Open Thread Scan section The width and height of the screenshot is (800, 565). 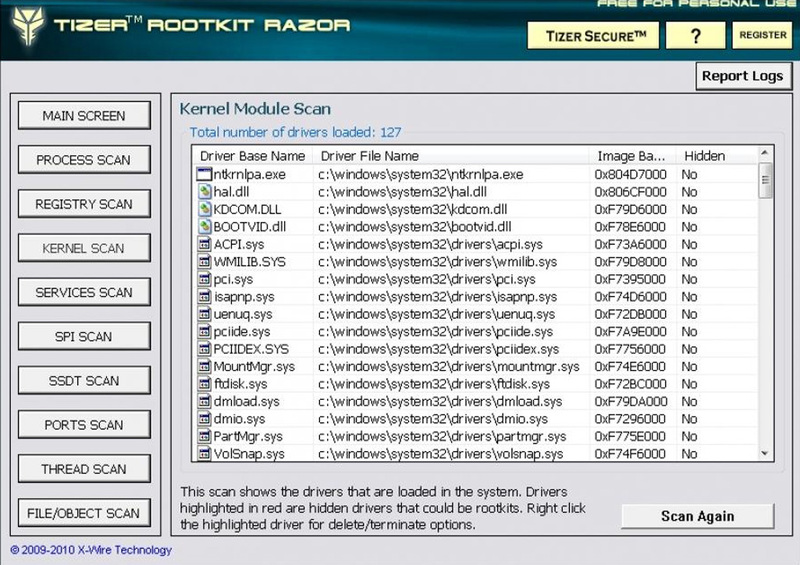pos(84,469)
